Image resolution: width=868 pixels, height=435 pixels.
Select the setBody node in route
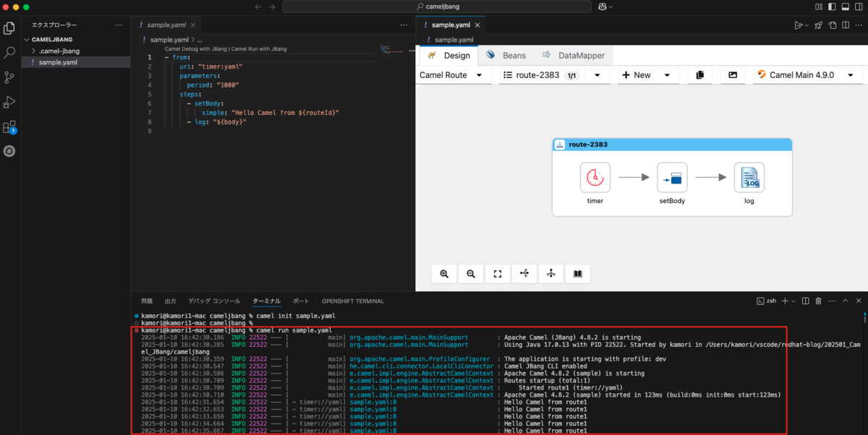point(672,177)
